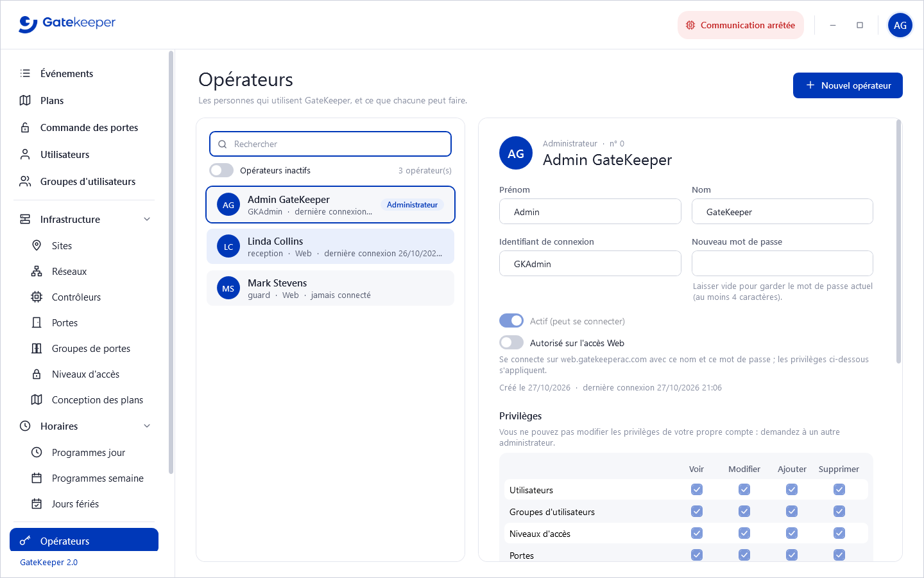This screenshot has width=924, height=578.
Task: Click the Plans map icon
Action: click(25, 100)
